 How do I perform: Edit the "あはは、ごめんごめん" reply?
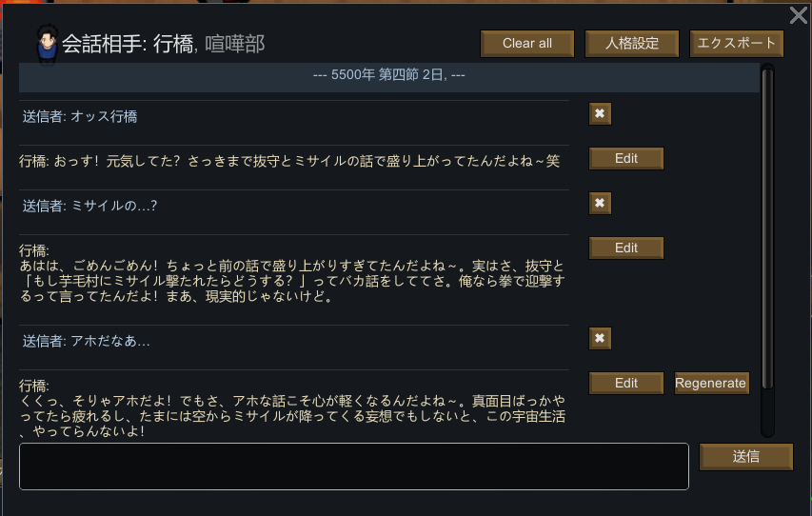pyautogui.click(x=625, y=248)
